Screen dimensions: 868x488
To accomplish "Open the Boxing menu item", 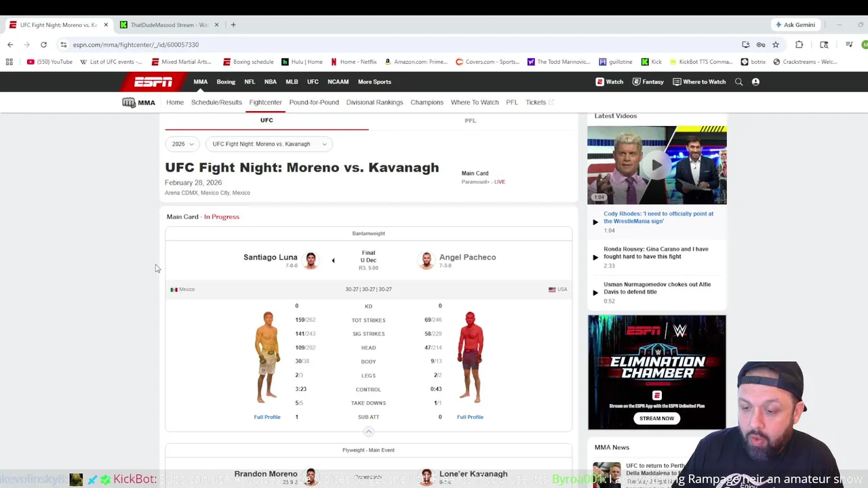I will 226,82.
